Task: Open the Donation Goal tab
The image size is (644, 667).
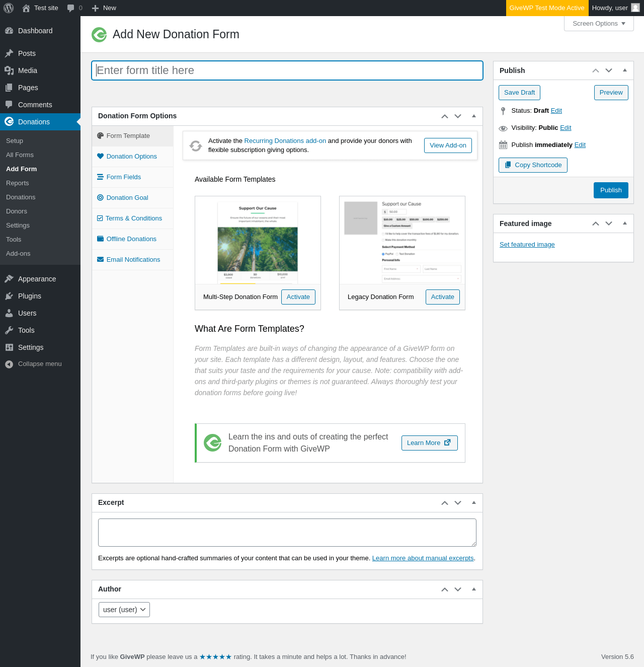Action: point(133,198)
